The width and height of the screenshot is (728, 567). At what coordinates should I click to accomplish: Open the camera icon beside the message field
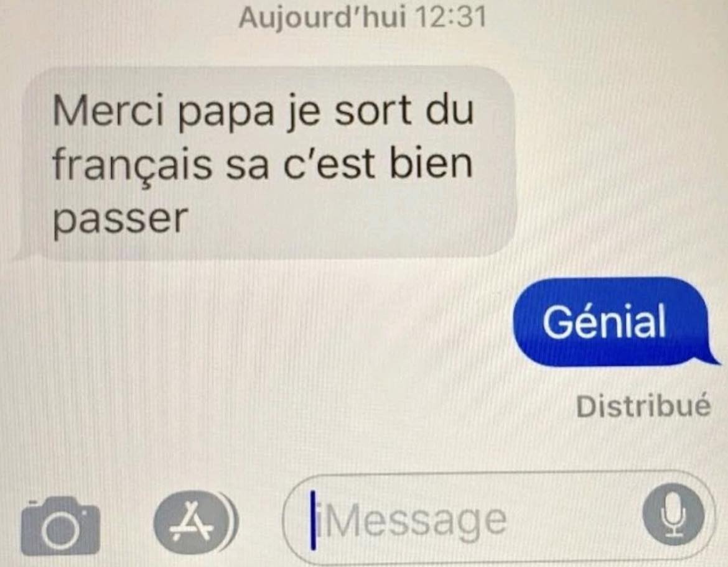pyautogui.click(x=60, y=526)
